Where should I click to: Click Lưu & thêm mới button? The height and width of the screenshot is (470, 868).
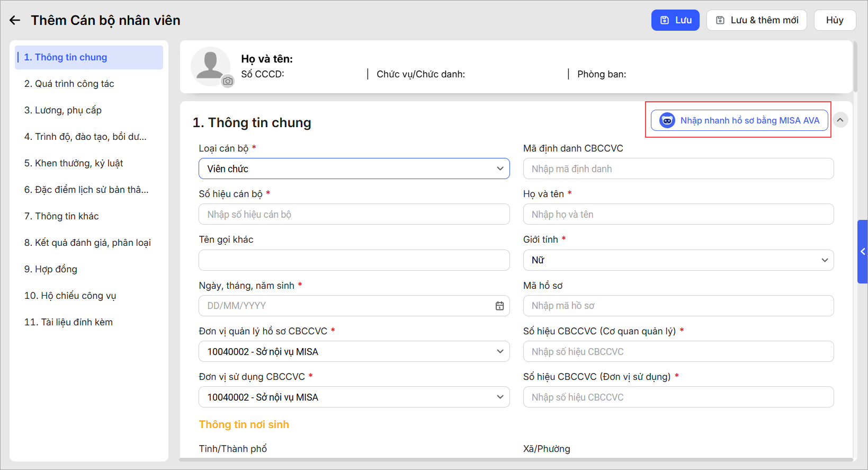(x=756, y=20)
